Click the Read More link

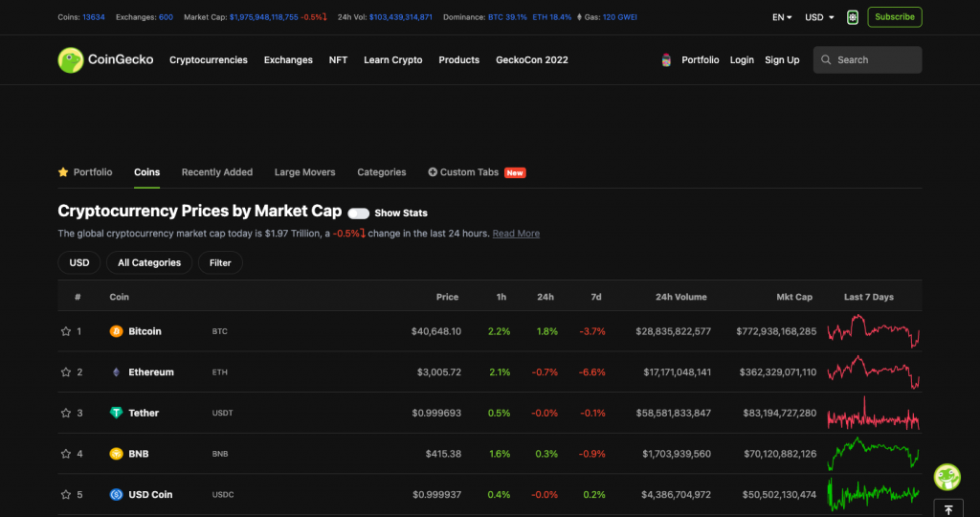tap(516, 234)
